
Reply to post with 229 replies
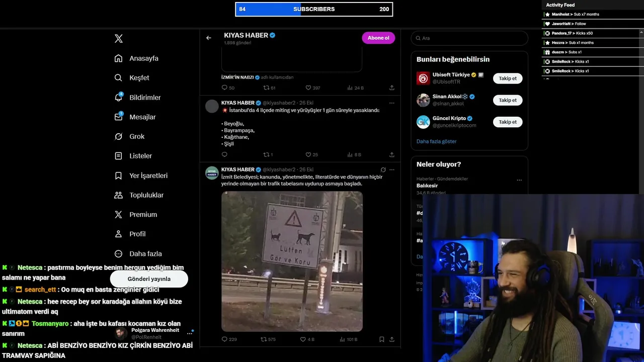(x=229, y=339)
